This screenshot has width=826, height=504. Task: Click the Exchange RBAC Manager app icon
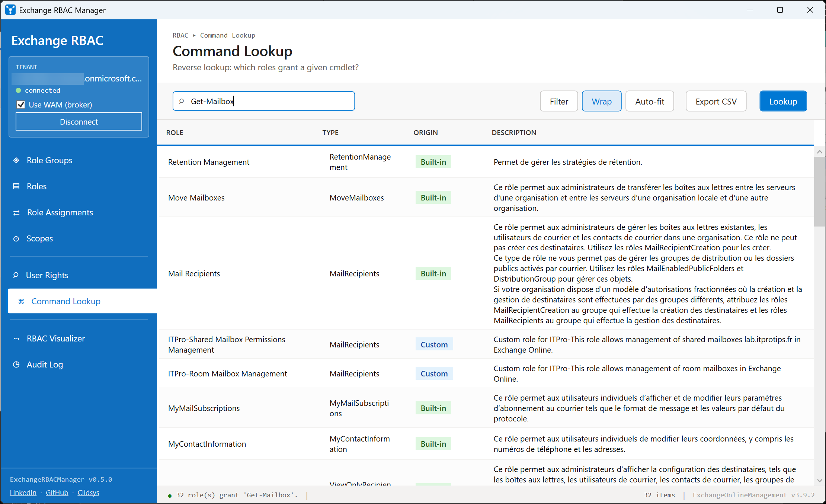[10, 10]
